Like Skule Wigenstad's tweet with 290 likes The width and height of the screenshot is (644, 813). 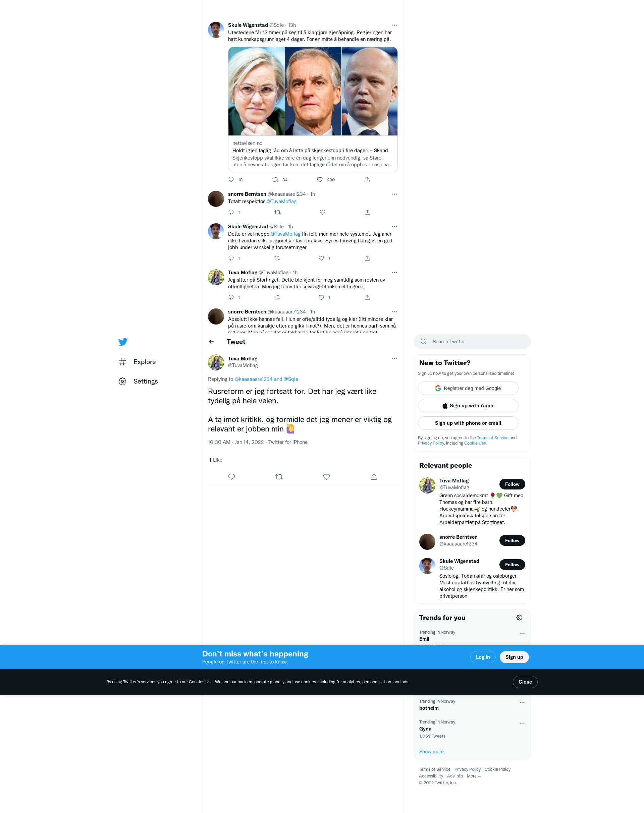click(x=320, y=180)
